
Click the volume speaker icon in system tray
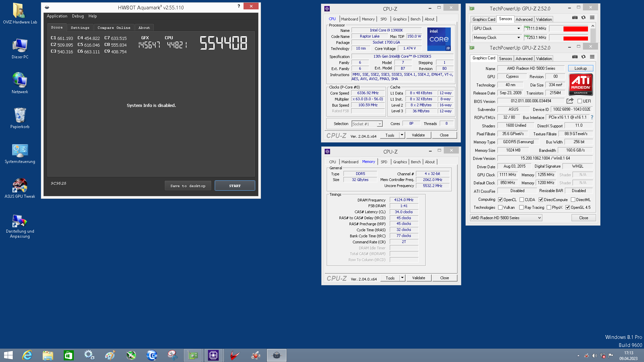pos(594,356)
